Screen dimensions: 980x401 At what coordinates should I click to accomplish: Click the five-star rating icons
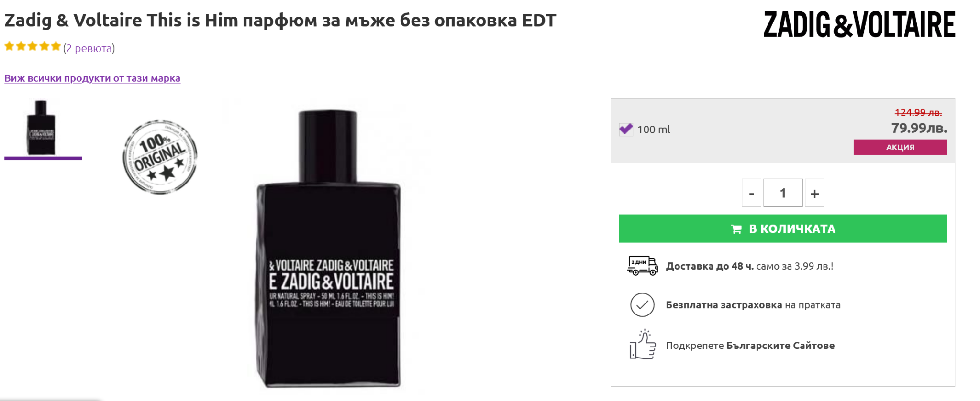tap(33, 47)
